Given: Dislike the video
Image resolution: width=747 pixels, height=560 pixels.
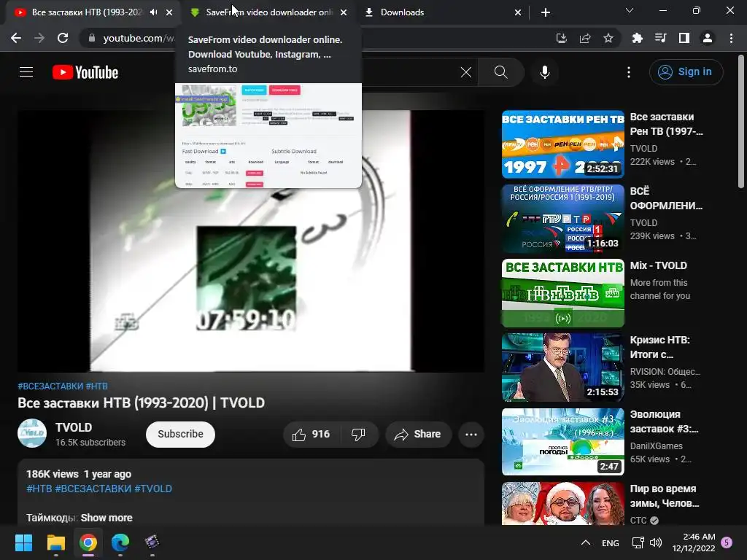Looking at the screenshot, I should point(358,435).
